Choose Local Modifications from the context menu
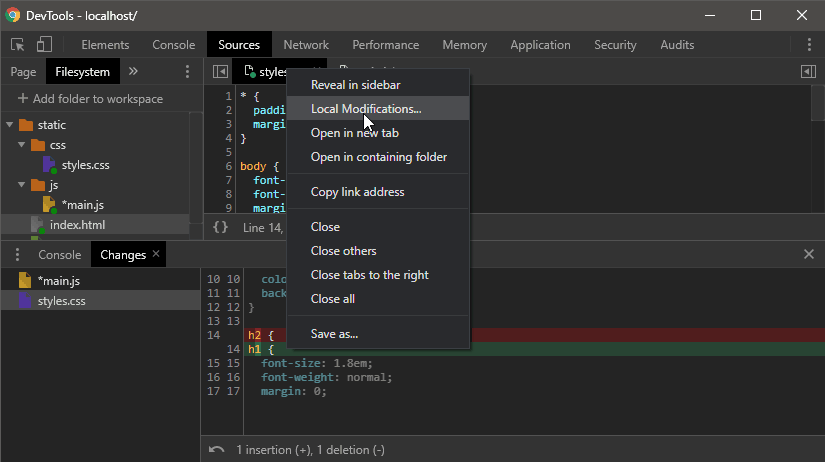Image resolution: width=825 pixels, height=462 pixels. (366, 109)
